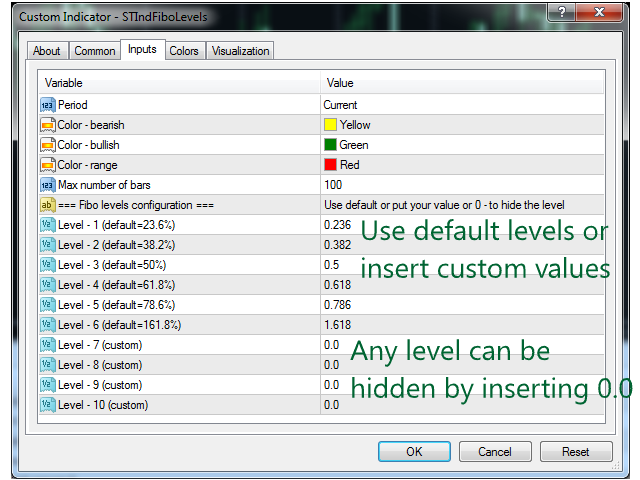Viewport: 640px width, 480px height.
Task: Click the red range color swatch
Action: point(330,165)
